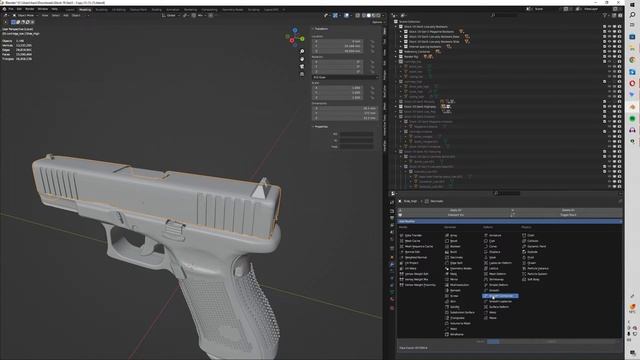Open Opera from the Windows taskbar
Image resolution: width=640 pixels, height=360 pixels.
(632, 83)
